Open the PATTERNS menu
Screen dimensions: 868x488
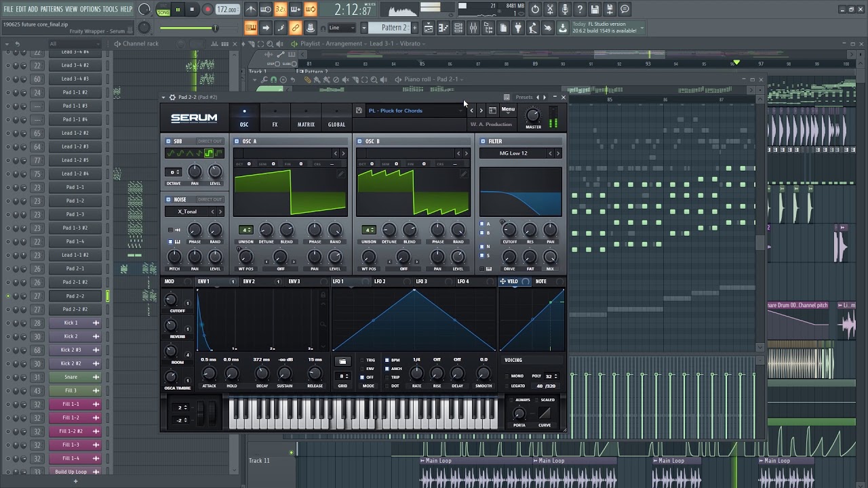(x=52, y=9)
